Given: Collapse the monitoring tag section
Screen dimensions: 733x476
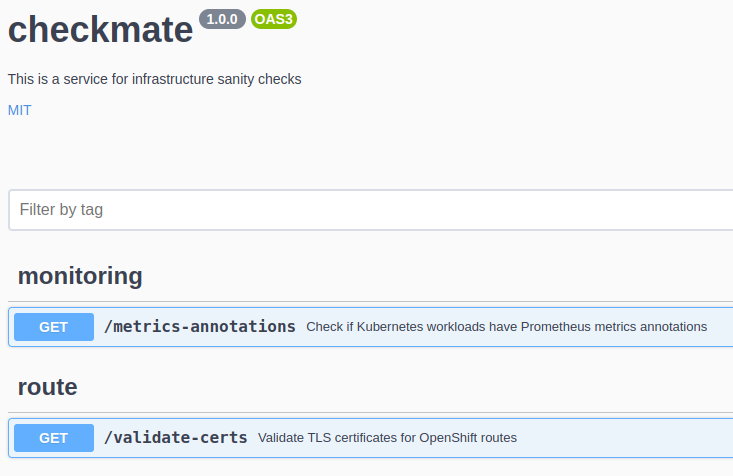Looking at the screenshot, I should [80, 275].
